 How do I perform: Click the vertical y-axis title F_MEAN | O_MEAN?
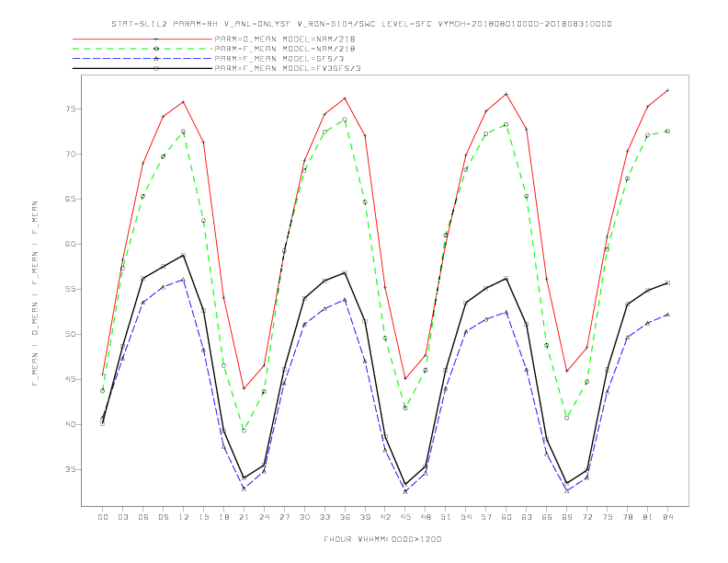point(35,293)
